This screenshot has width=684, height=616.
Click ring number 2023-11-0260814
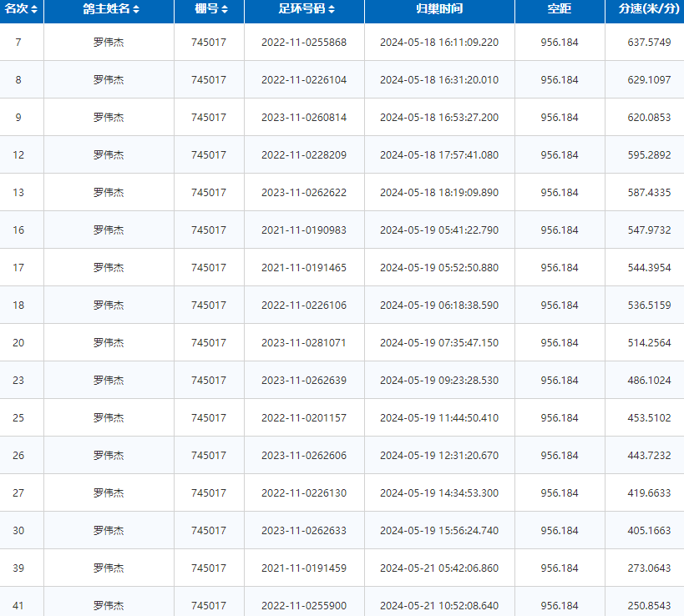click(x=303, y=118)
